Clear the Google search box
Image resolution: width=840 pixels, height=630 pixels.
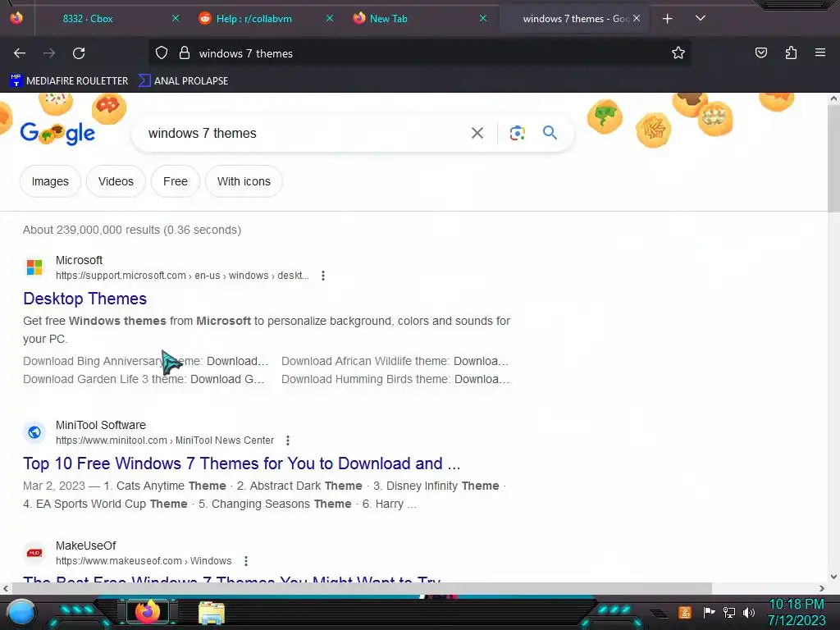point(477,133)
